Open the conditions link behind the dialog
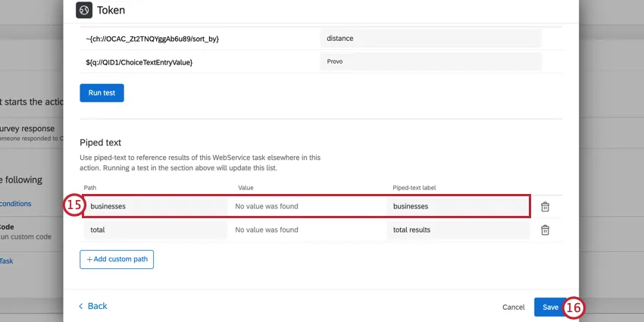Viewport: 644px width, 322px height. [15, 203]
